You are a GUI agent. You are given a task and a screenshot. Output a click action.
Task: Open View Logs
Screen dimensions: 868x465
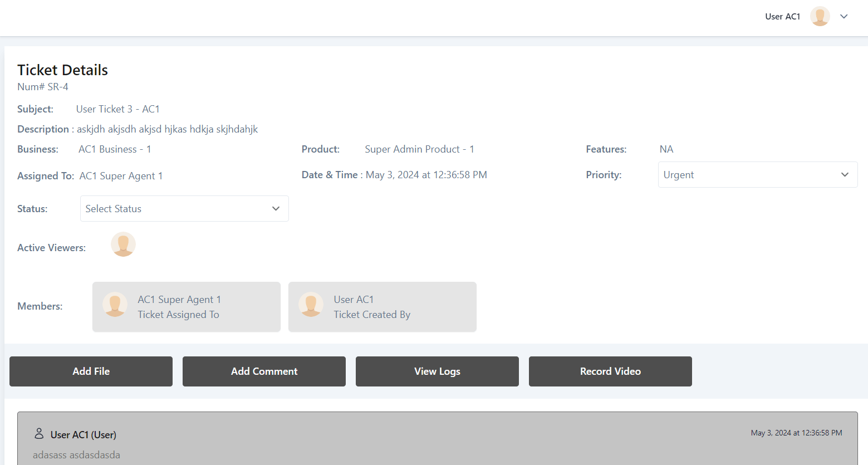coord(437,371)
